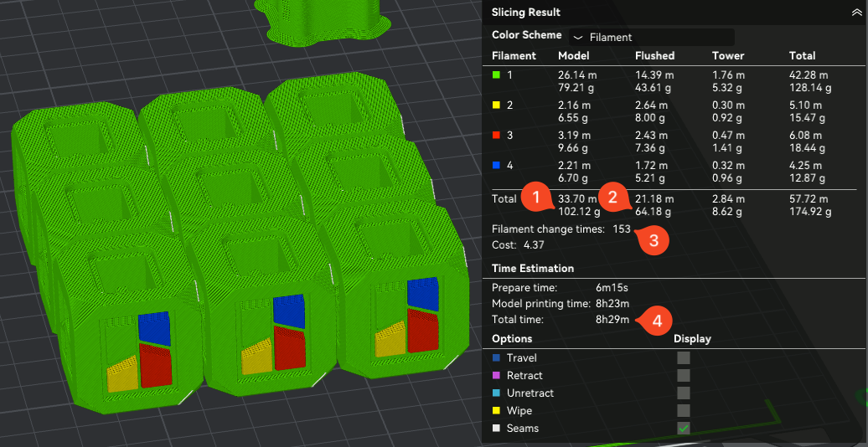Screen dimensions: 868x447
Task: Select the red Filament 3 swatch
Action: (x=496, y=135)
